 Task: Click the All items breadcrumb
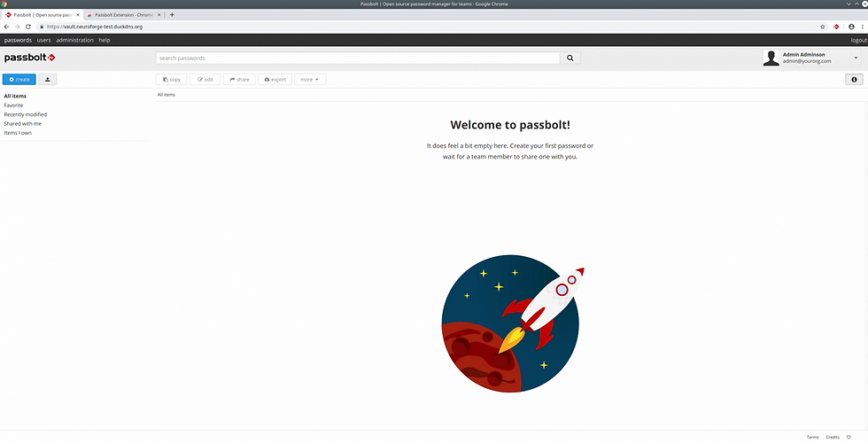click(x=167, y=95)
